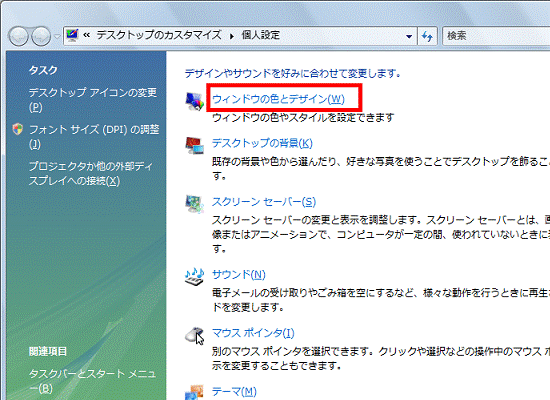Open ウィンドウの色とデザイン(W) link
Image resolution: width=550 pixels, height=400 pixels.
(x=278, y=99)
